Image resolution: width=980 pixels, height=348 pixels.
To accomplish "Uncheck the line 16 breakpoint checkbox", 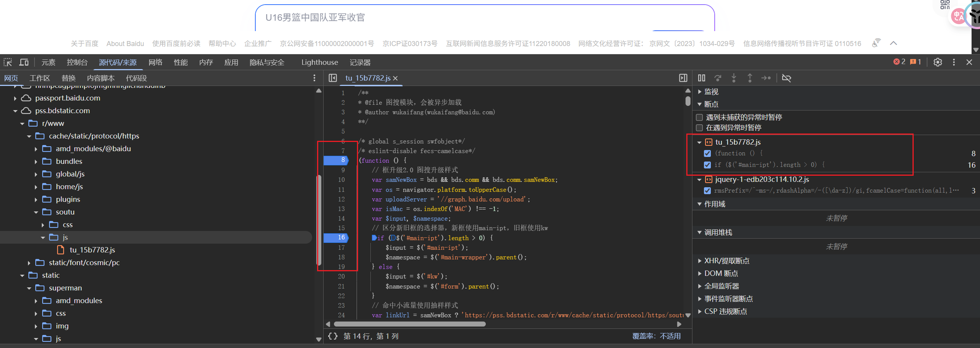I will (x=707, y=165).
